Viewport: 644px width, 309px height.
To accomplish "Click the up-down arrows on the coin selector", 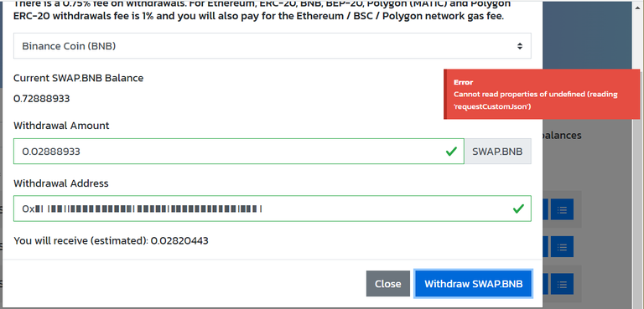I will click(x=520, y=46).
